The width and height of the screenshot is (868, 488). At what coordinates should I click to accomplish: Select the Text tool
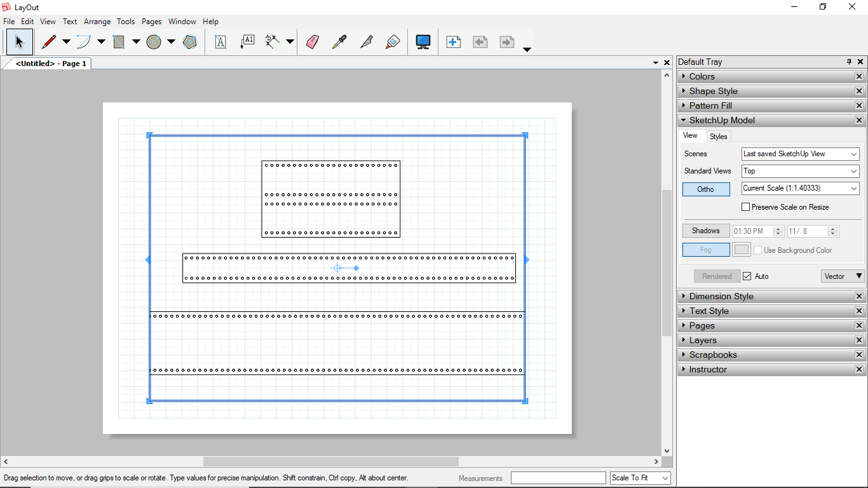220,42
